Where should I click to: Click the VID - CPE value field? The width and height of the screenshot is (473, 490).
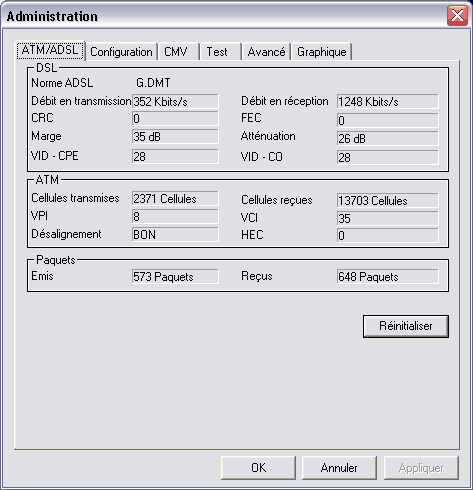pyautogui.click(x=175, y=156)
